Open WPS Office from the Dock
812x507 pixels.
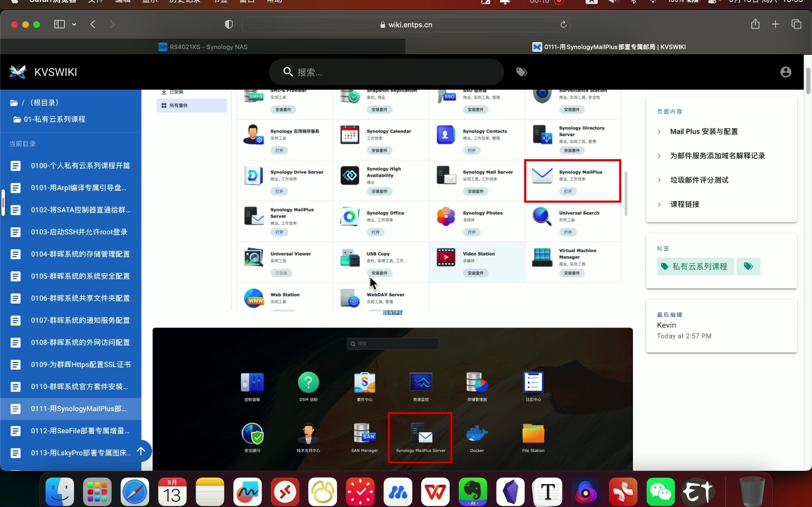435,491
